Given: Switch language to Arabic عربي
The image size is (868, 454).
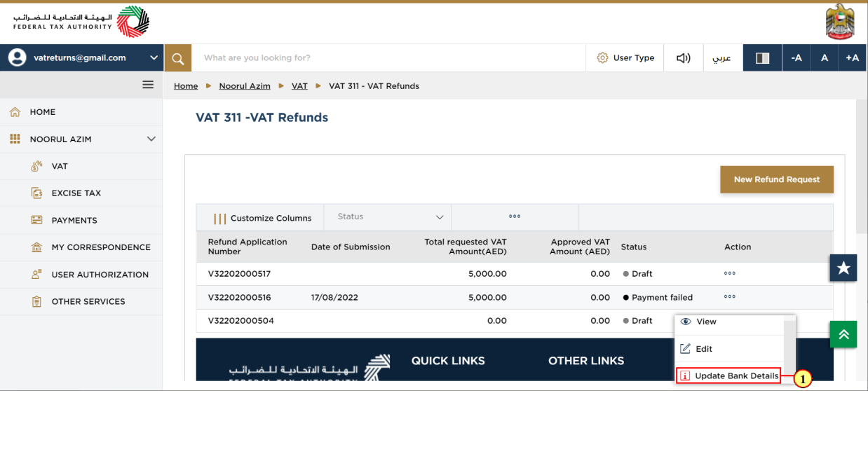Looking at the screenshot, I should click(x=722, y=58).
